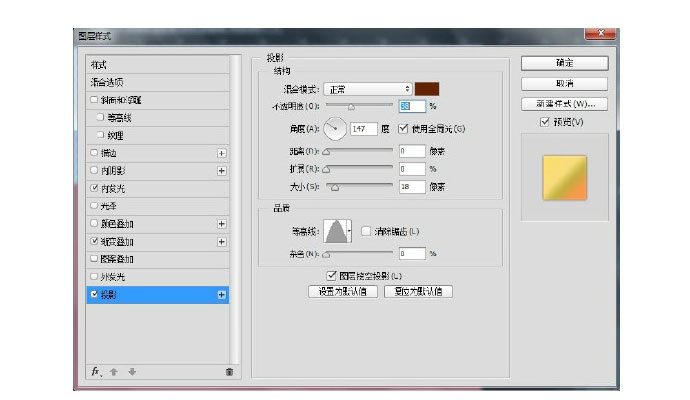The width and height of the screenshot is (690, 400).
Task: Select the 混合选项 entry
Action: click(x=158, y=82)
